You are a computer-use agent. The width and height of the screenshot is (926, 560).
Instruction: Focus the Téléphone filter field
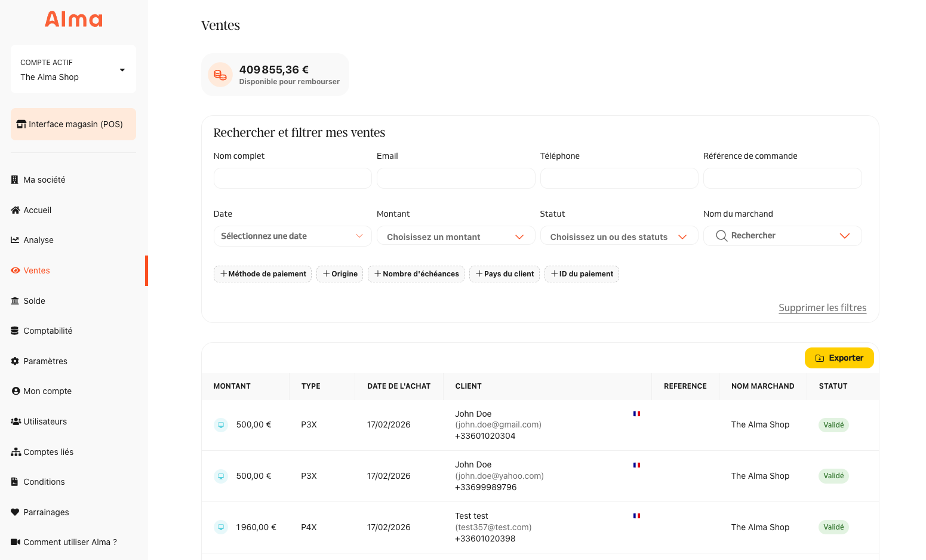point(619,178)
